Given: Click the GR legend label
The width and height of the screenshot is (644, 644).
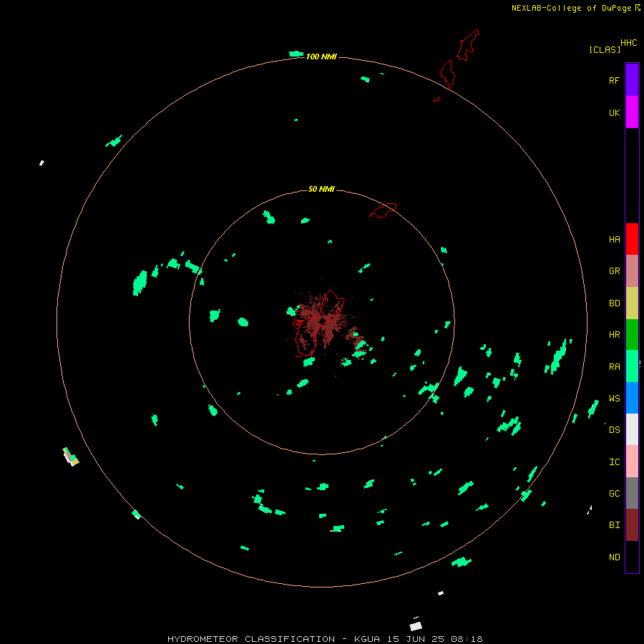Looking at the screenshot, I should tap(614, 271).
